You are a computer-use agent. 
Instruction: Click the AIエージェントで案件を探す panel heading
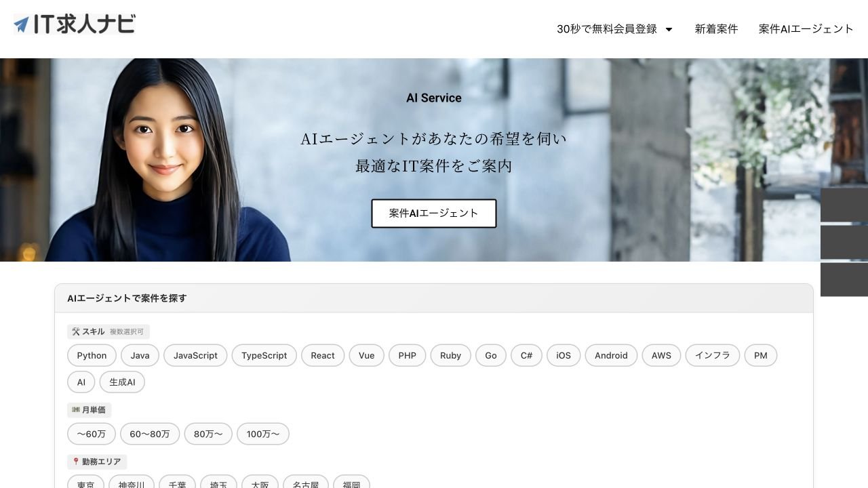click(x=127, y=298)
